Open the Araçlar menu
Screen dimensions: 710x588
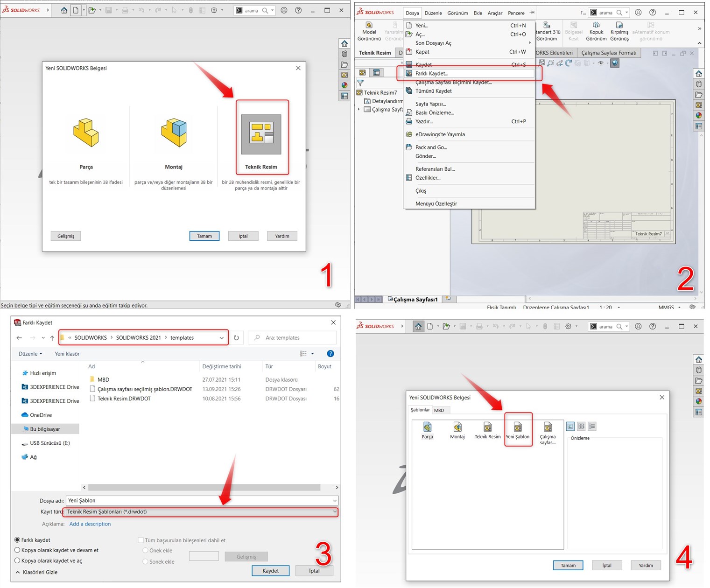pos(495,13)
